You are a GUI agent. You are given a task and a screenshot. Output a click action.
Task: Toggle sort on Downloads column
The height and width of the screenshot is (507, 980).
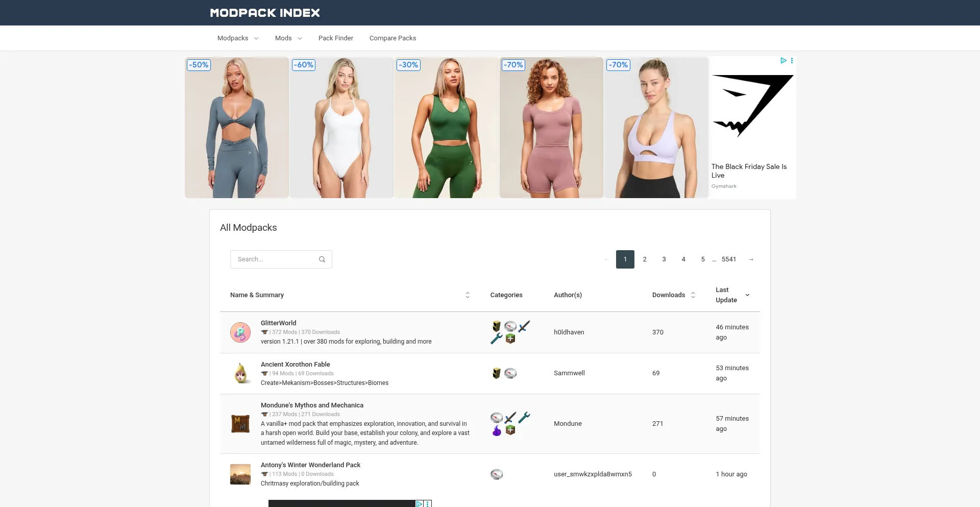pyautogui.click(x=693, y=295)
